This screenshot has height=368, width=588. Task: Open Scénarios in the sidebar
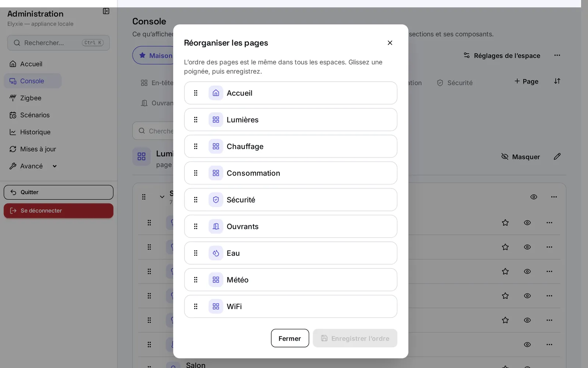(x=29, y=115)
